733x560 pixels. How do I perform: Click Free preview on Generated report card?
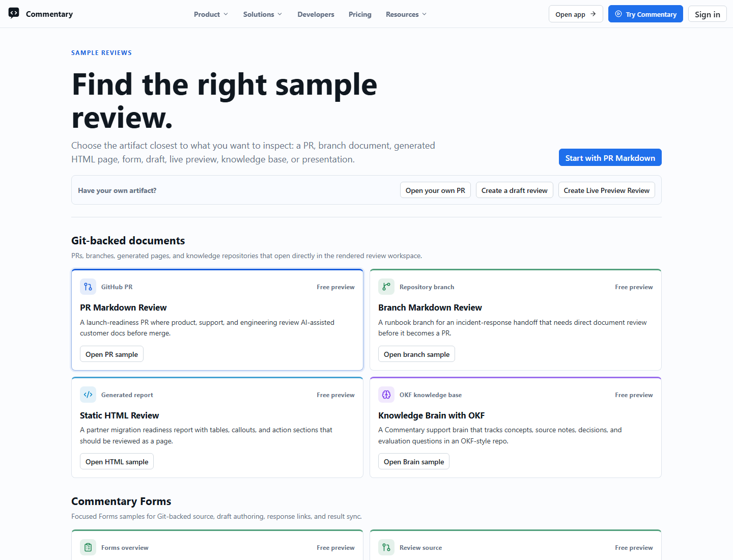(x=335, y=395)
